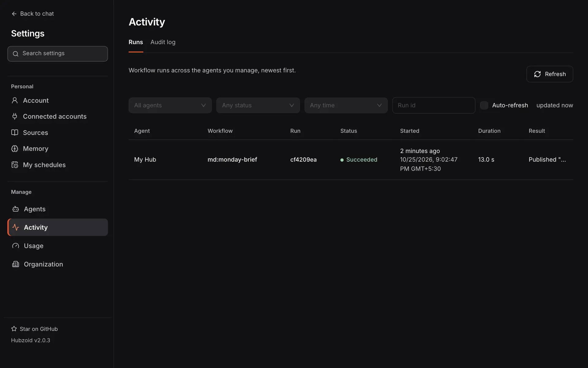Click the Connected accounts plug icon
The image size is (588, 368).
click(15, 116)
